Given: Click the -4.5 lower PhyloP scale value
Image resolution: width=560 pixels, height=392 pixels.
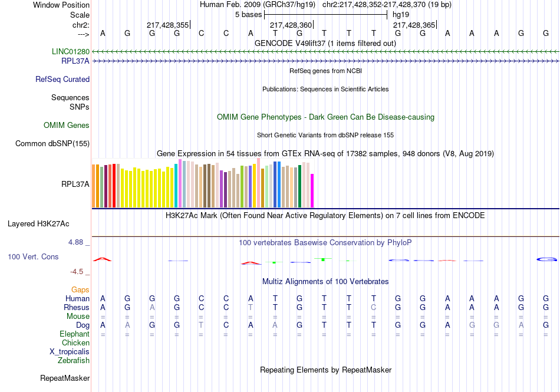Looking at the screenshot, I should (77, 272).
